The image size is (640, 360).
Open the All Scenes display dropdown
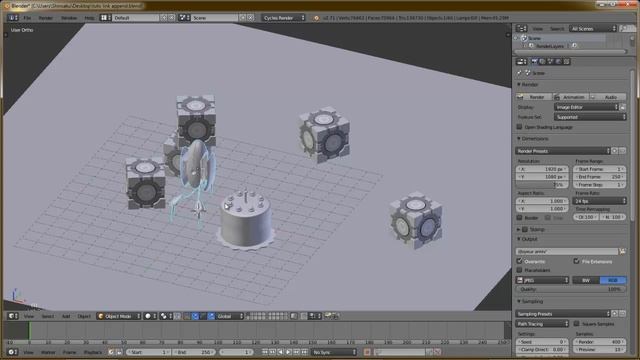(593, 29)
